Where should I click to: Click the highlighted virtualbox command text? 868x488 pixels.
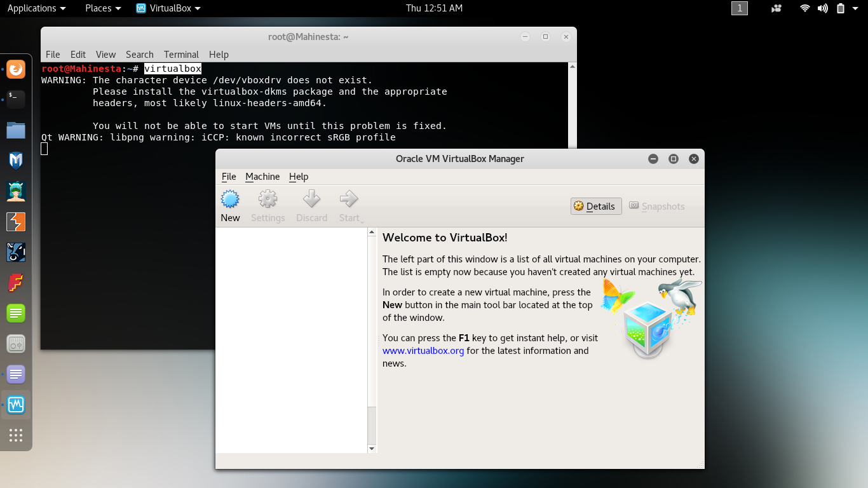(173, 69)
